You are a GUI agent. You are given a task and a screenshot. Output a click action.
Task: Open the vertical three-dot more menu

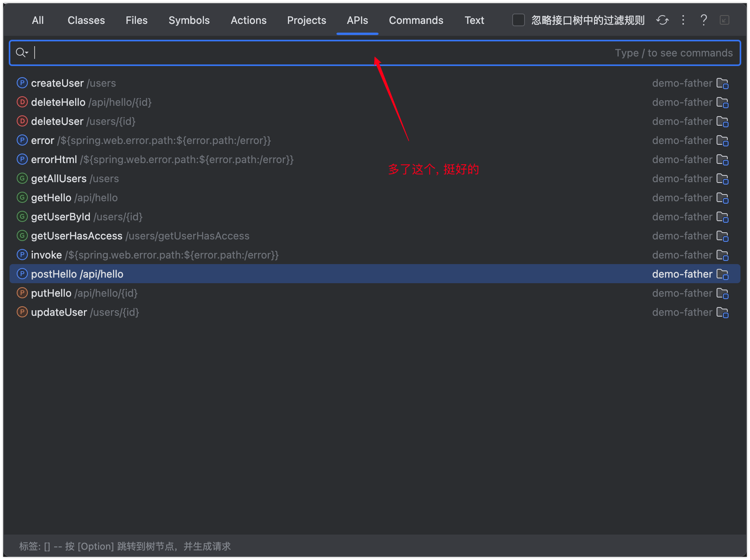683,20
